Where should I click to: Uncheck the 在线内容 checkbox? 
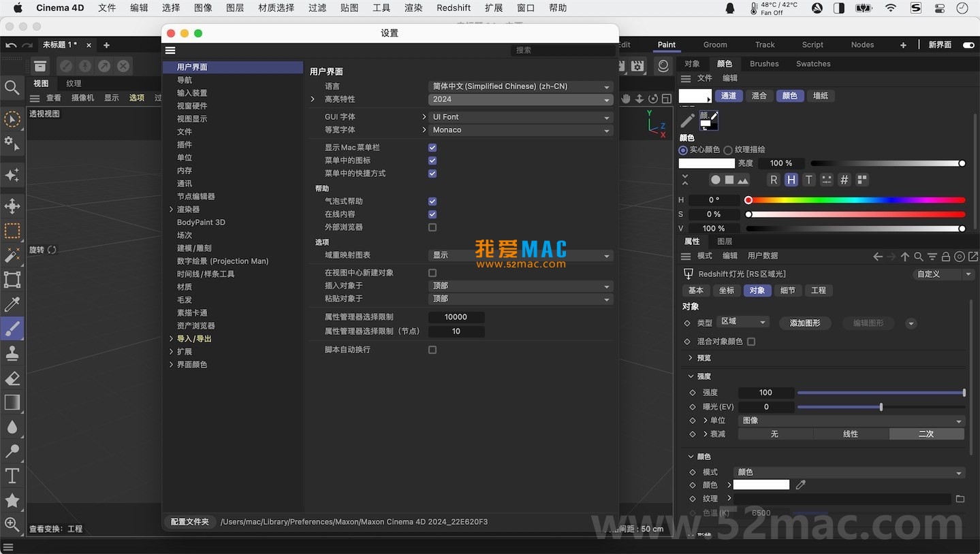[x=432, y=214]
